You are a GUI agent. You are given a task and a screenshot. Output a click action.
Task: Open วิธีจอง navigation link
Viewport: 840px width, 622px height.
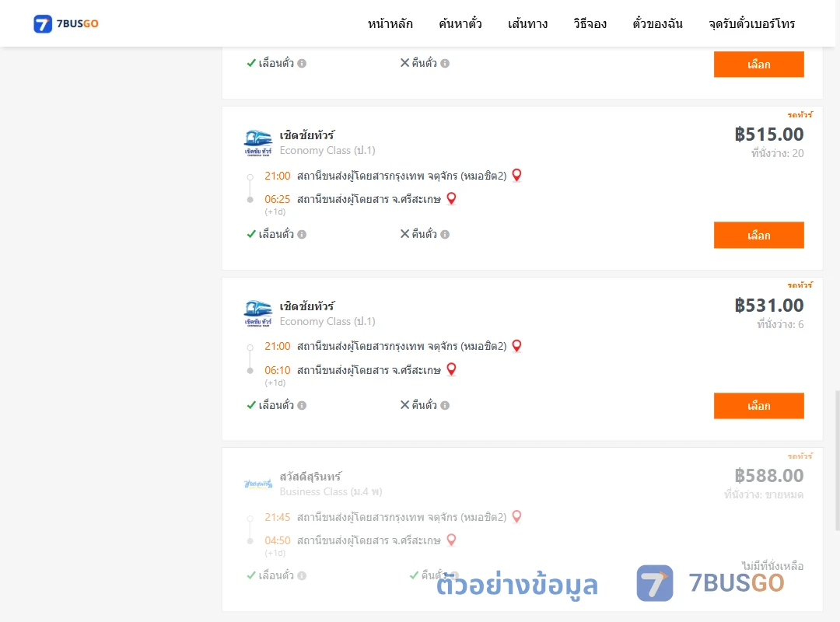590,23
